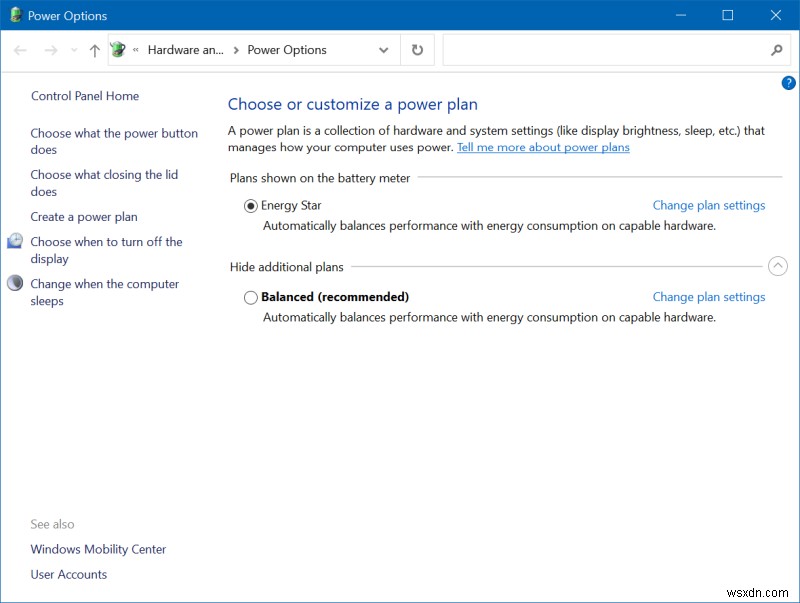Open Tell me more about power plans
The image size is (800, 603).
point(543,147)
